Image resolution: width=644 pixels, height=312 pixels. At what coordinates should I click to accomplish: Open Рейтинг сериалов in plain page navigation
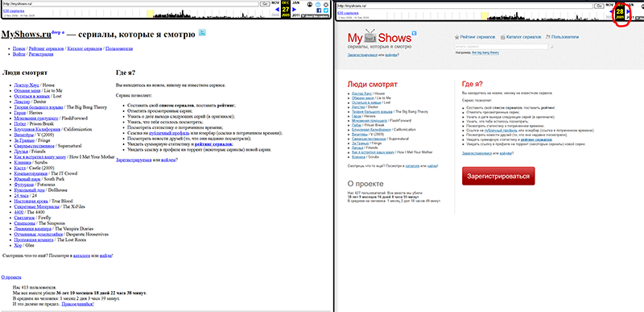(x=47, y=48)
